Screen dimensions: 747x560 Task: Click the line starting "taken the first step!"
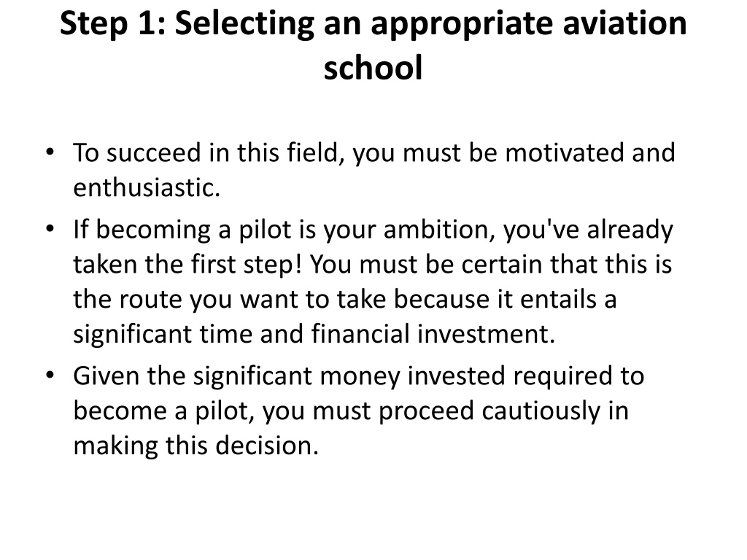tap(373, 264)
